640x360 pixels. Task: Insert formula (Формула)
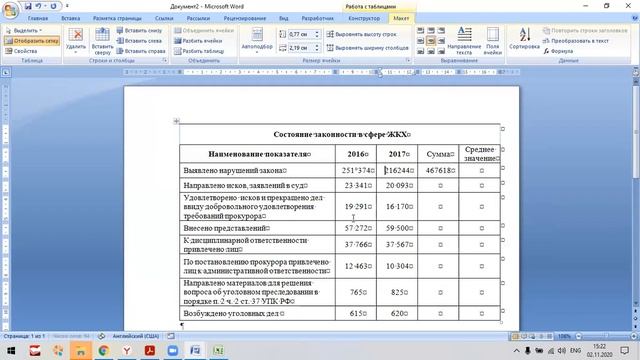(x=558, y=51)
